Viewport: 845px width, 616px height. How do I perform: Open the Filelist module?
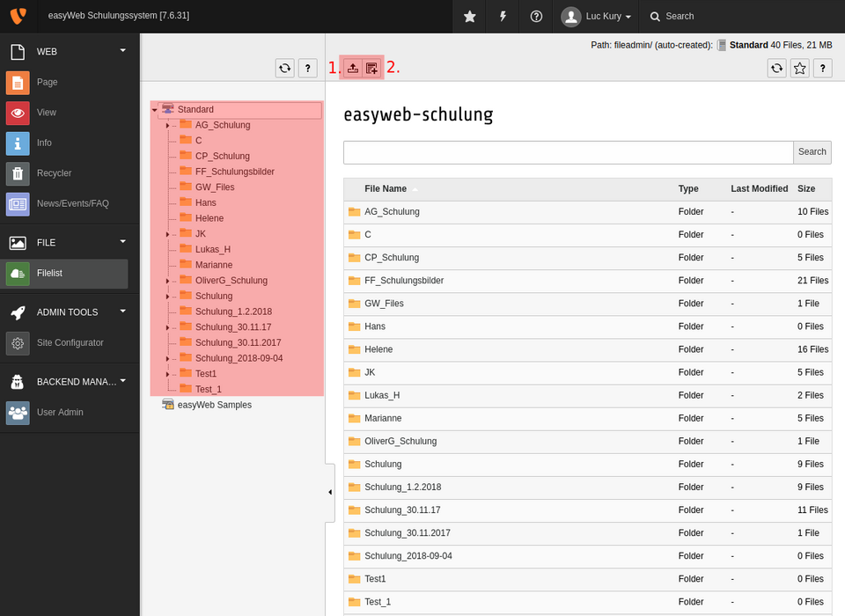64,273
